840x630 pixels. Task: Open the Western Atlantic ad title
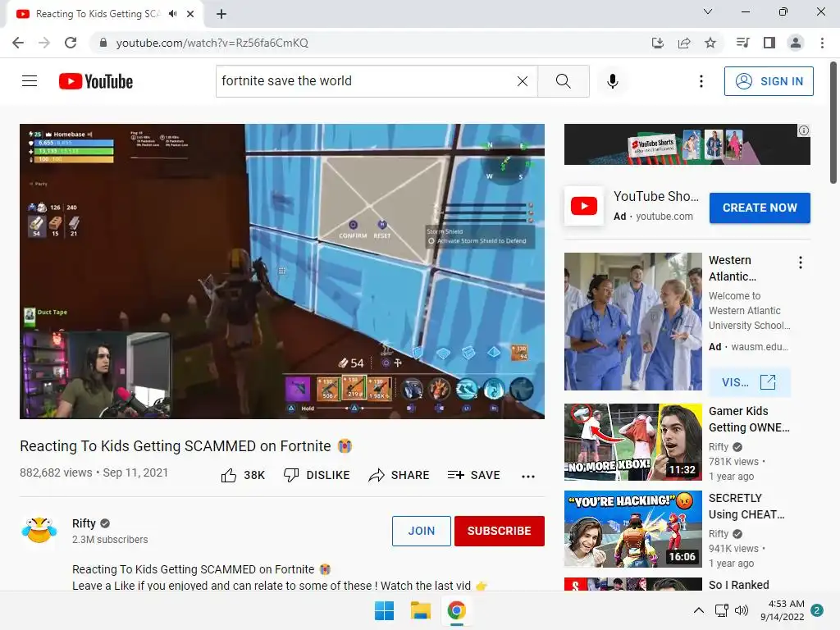click(733, 268)
